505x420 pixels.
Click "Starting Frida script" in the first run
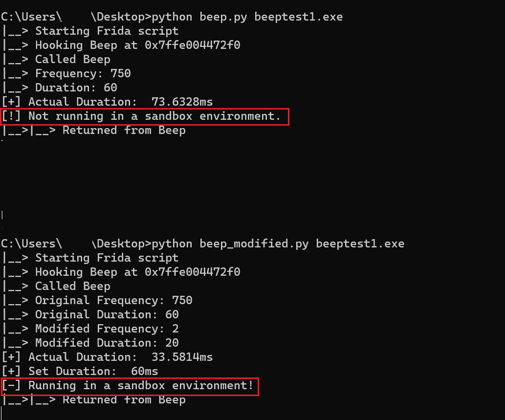pos(107,31)
